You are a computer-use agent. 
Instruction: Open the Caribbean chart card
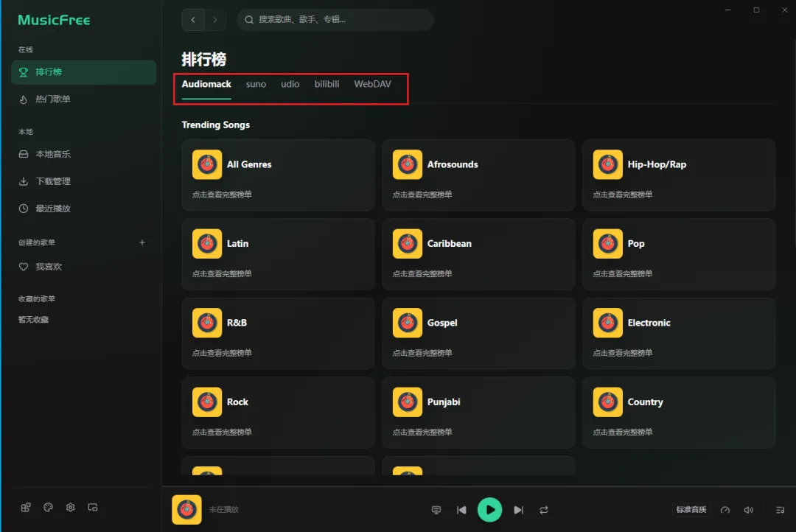478,254
